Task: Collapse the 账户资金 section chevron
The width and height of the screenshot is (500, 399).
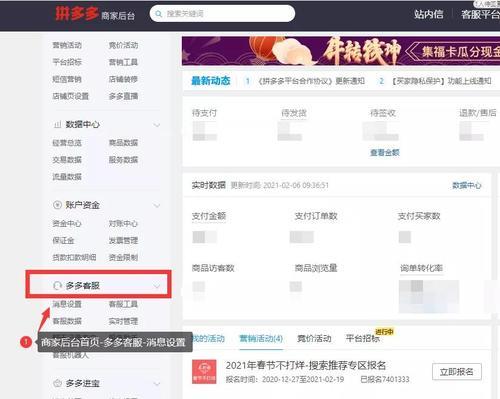Action: pyautogui.click(x=157, y=205)
